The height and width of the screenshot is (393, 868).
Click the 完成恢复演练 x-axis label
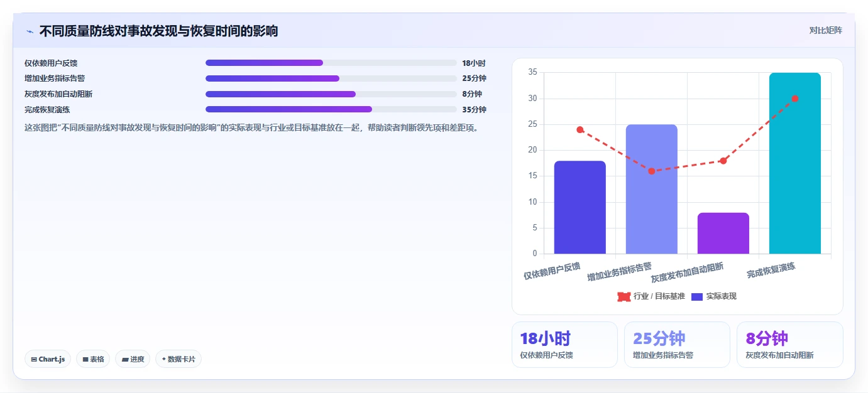(x=771, y=271)
